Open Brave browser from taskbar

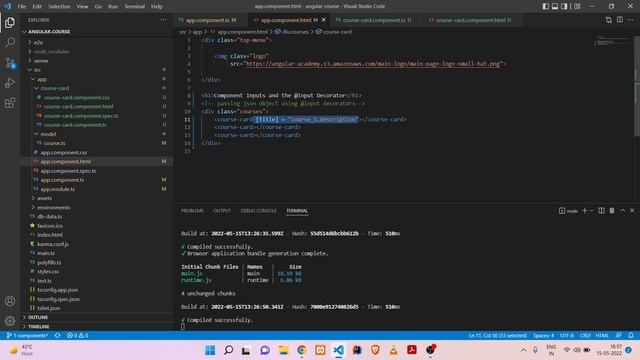click(x=375, y=350)
